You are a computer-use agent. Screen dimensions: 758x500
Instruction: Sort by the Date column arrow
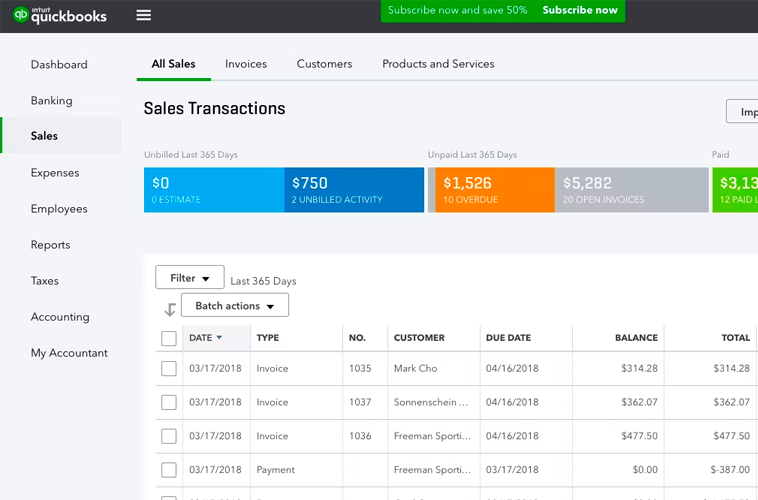pyautogui.click(x=219, y=338)
